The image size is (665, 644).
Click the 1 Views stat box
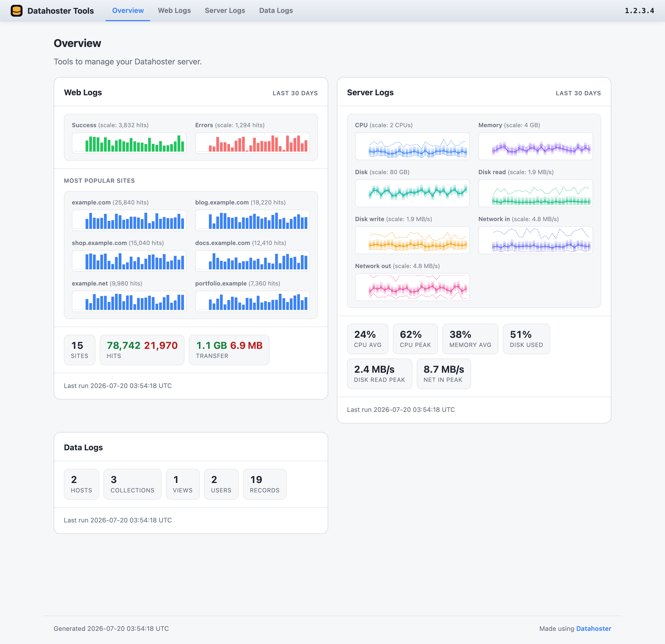[183, 484]
